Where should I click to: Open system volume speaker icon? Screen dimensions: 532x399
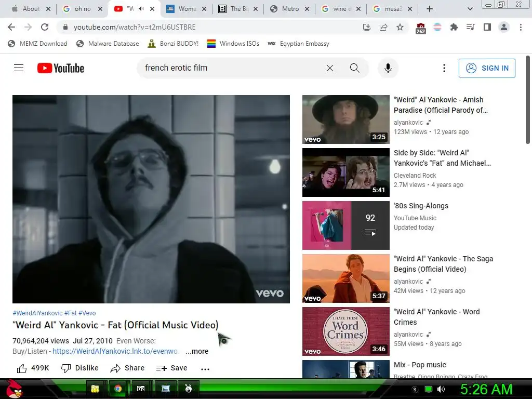(x=441, y=389)
